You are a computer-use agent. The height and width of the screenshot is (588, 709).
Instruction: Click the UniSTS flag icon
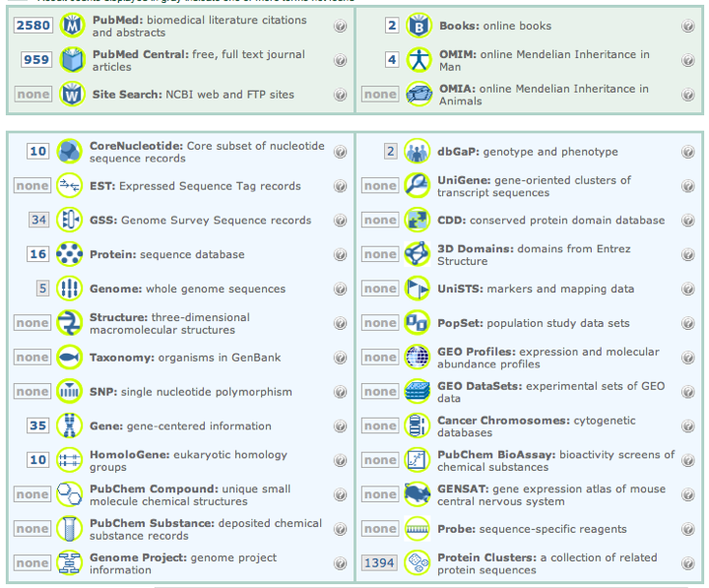coord(418,289)
